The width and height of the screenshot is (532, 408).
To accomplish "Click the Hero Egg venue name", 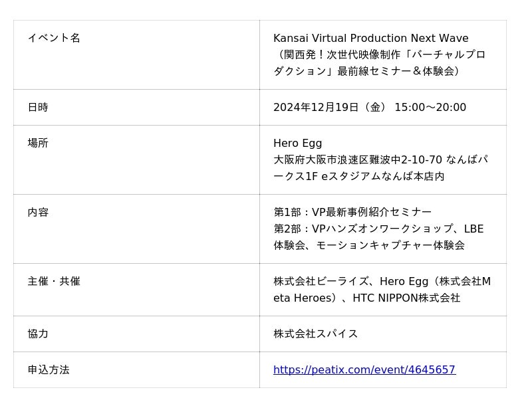I will click(297, 143).
